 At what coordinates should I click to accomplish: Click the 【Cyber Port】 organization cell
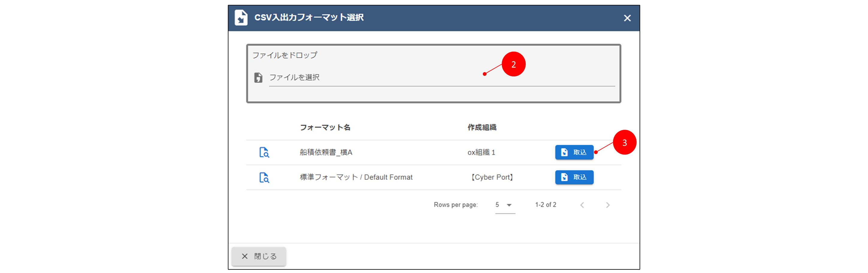[x=492, y=177]
